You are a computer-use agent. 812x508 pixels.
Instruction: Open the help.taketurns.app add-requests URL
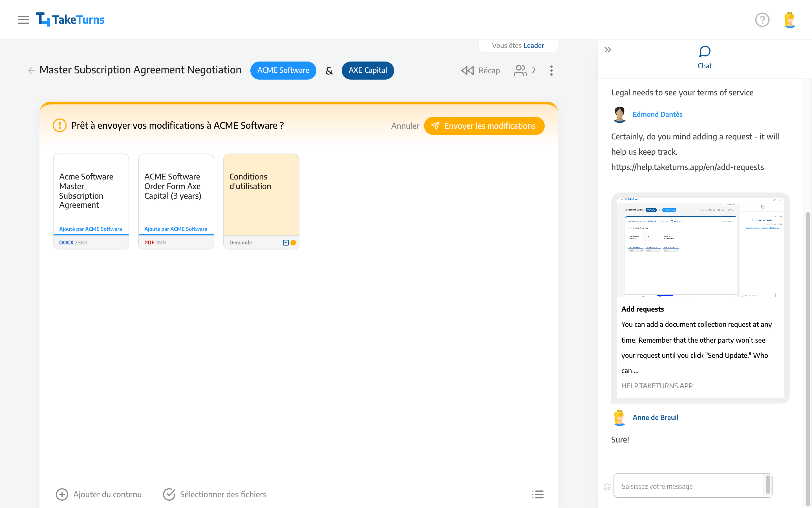(687, 167)
